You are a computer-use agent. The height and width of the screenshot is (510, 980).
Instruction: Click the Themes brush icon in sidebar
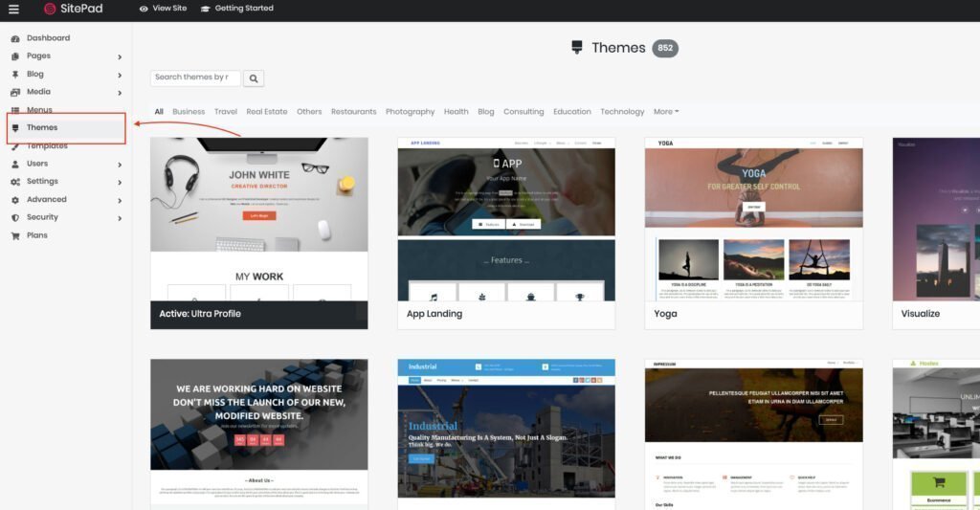[x=15, y=128]
